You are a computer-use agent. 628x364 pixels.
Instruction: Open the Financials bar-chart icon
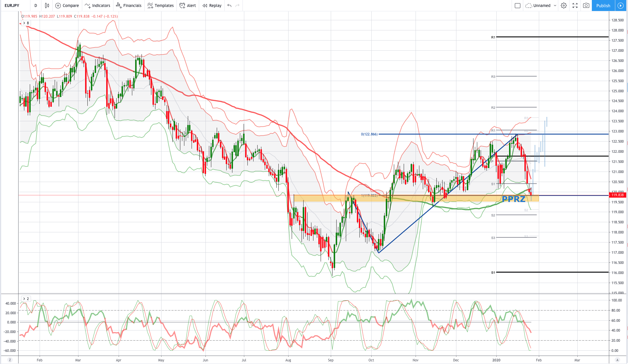tap(118, 5)
